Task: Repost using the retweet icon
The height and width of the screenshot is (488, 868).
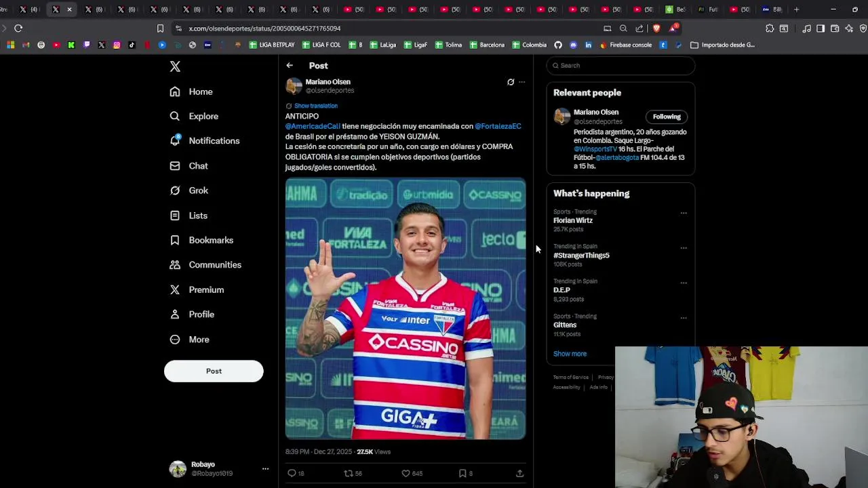Action: pyautogui.click(x=349, y=473)
